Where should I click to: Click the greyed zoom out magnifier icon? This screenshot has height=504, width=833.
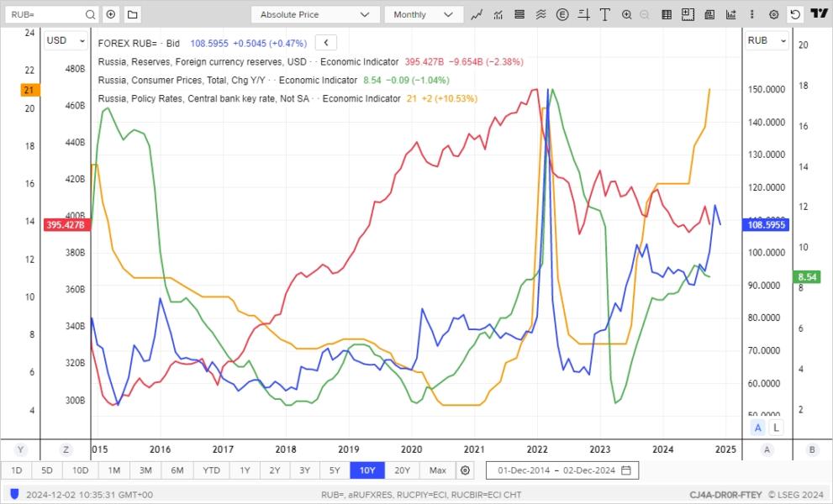click(645, 14)
